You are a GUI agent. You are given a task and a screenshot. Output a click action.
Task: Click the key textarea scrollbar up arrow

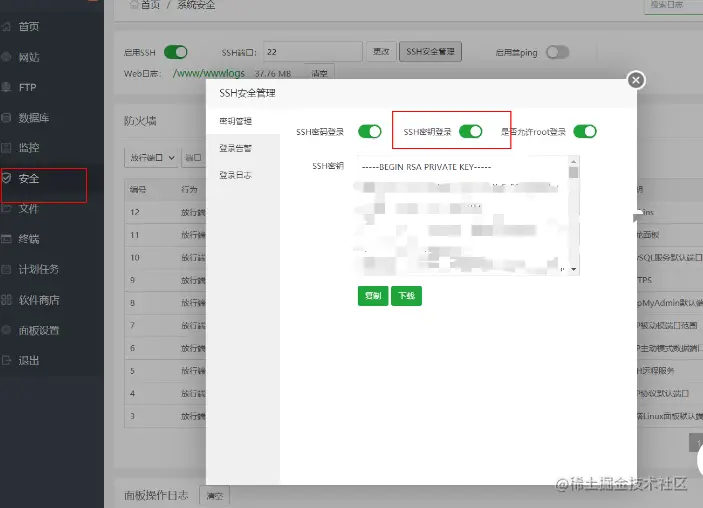point(573,161)
